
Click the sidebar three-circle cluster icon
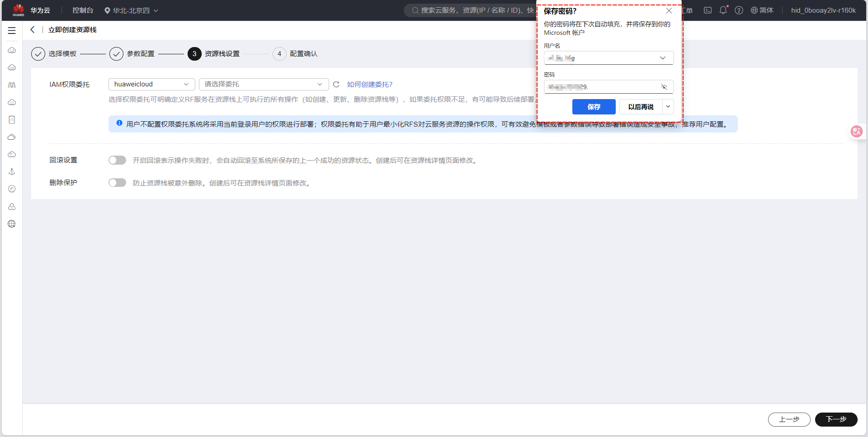[x=12, y=206]
